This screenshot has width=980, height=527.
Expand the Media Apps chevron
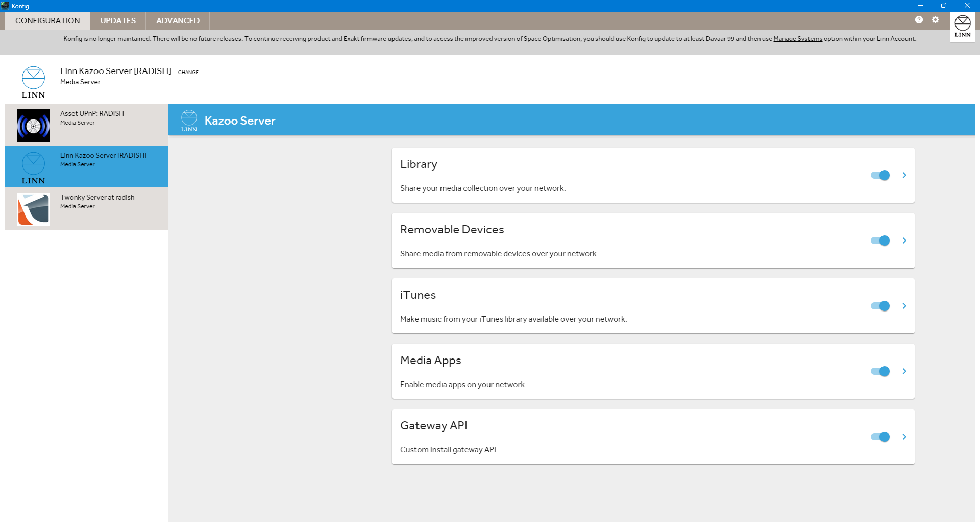904,371
